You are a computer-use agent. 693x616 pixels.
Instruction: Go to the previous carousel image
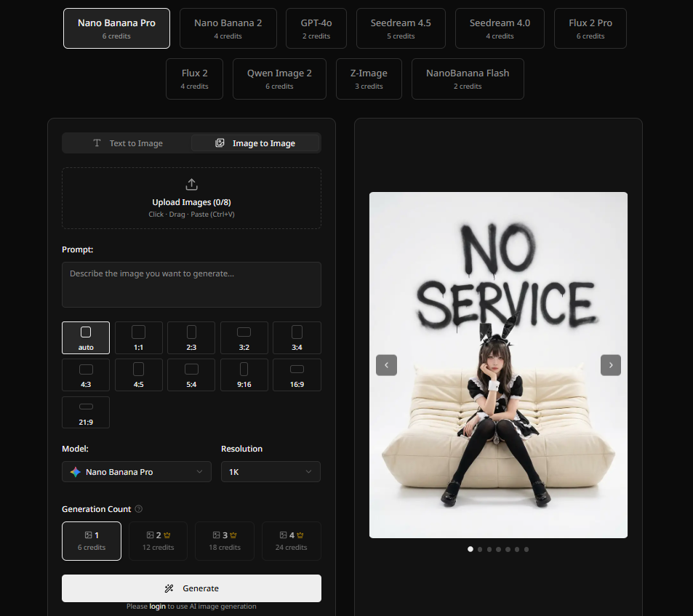coord(386,365)
